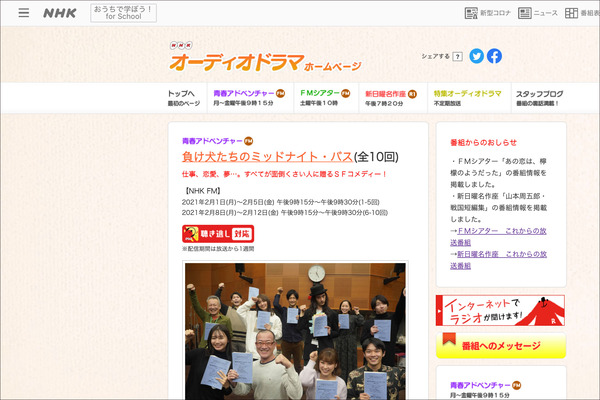Image resolution: width=600 pixels, height=400 pixels.
Task: Share page on Facebook
Action: [494, 56]
